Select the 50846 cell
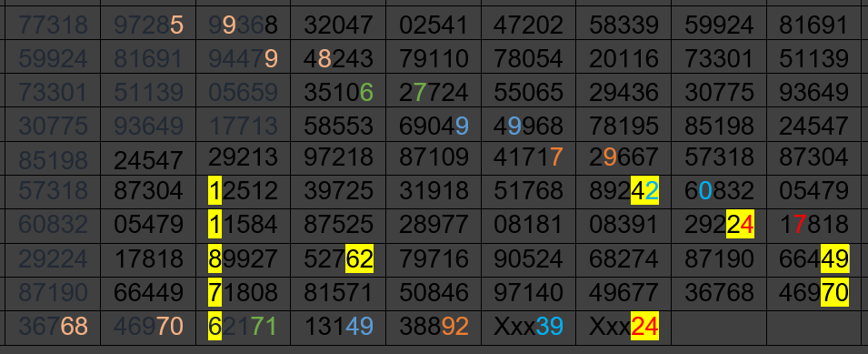The width and height of the screenshot is (868, 354). pos(434,294)
